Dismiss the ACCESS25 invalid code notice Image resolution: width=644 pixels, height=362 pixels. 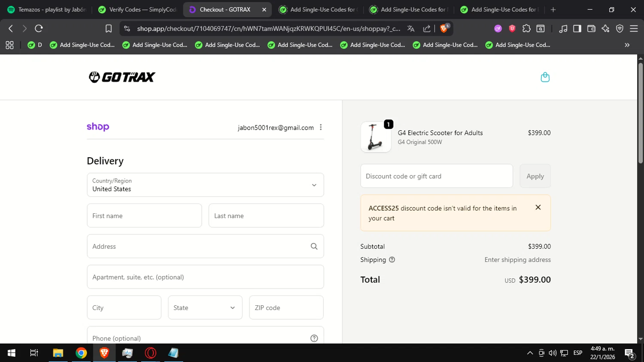[x=538, y=207]
